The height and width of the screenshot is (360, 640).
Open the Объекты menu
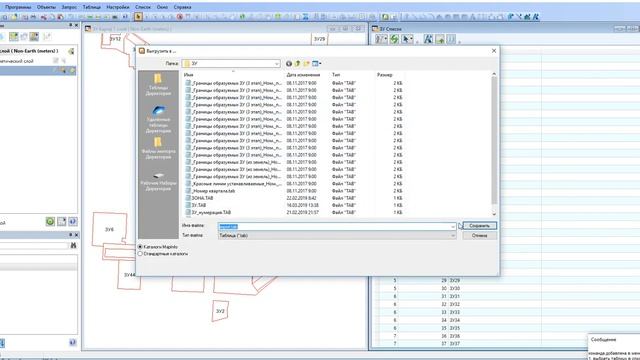(x=46, y=7)
